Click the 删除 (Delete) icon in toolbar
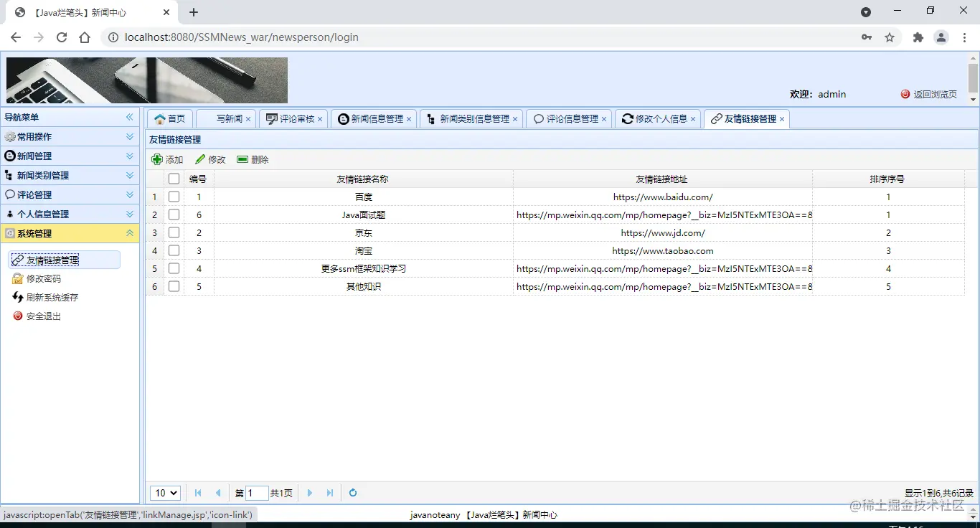Image resolution: width=980 pixels, height=528 pixels. tap(252, 159)
